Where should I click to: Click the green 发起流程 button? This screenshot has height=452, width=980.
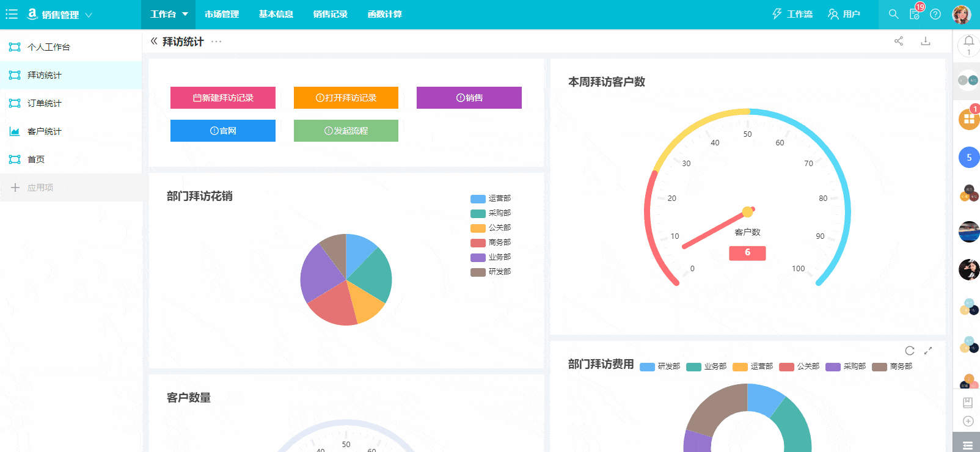tap(346, 131)
